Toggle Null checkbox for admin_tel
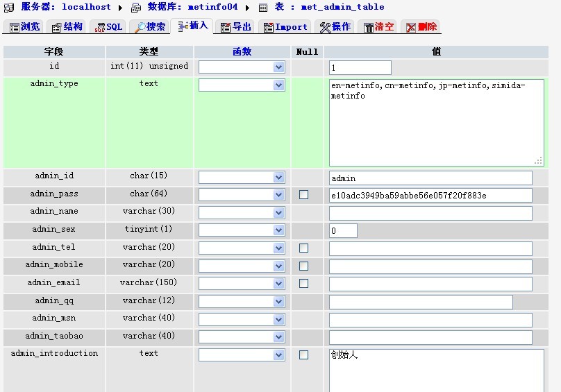The width and height of the screenshot is (561, 392). pyautogui.click(x=303, y=248)
